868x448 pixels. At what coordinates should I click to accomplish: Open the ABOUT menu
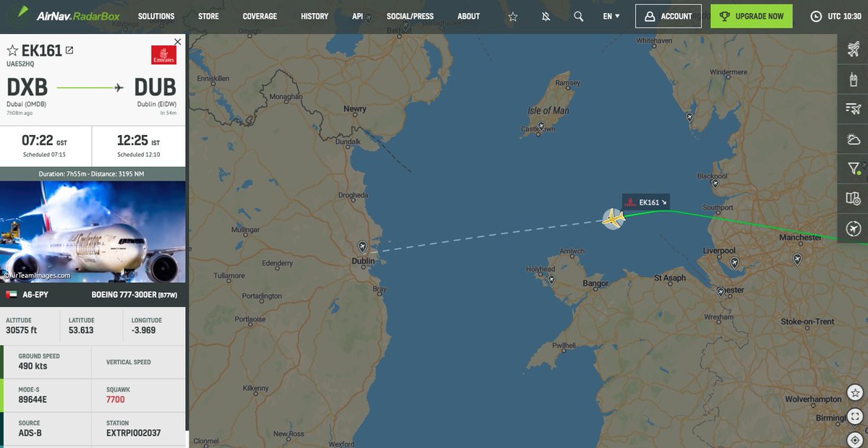click(469, 16)
